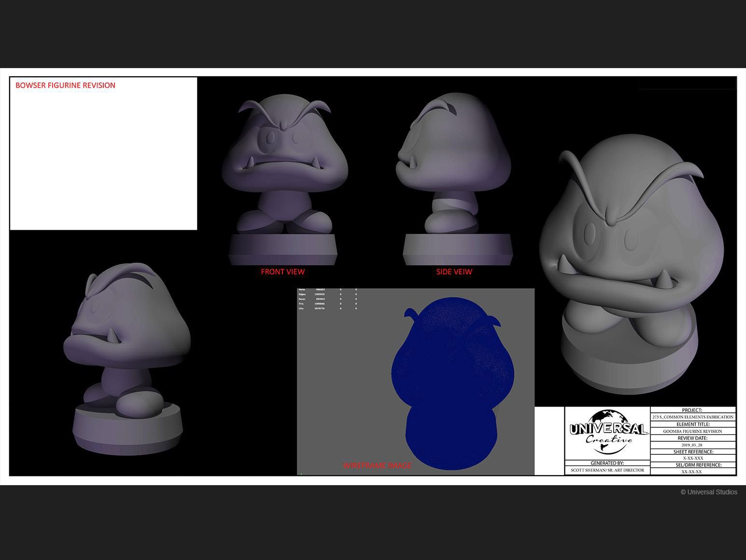Click the 'REVIEW DATE:' header cell

click(693, 438)
